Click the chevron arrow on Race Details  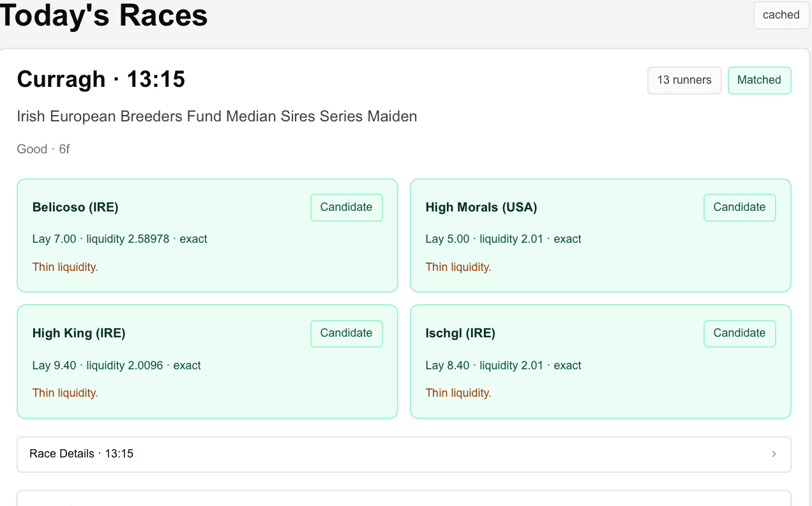[x=774, y=454]
